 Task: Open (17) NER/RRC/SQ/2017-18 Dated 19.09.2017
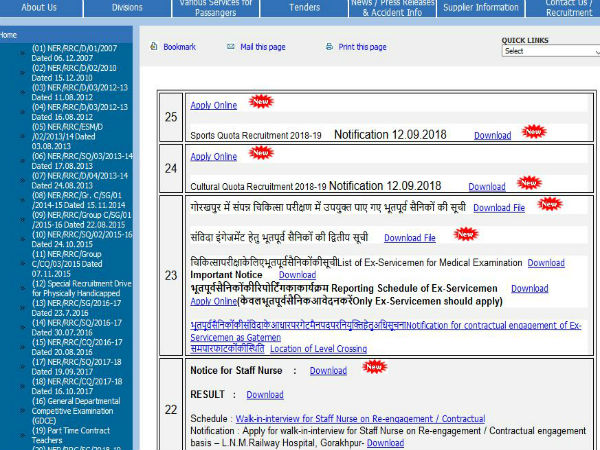[x=77, y=367]
